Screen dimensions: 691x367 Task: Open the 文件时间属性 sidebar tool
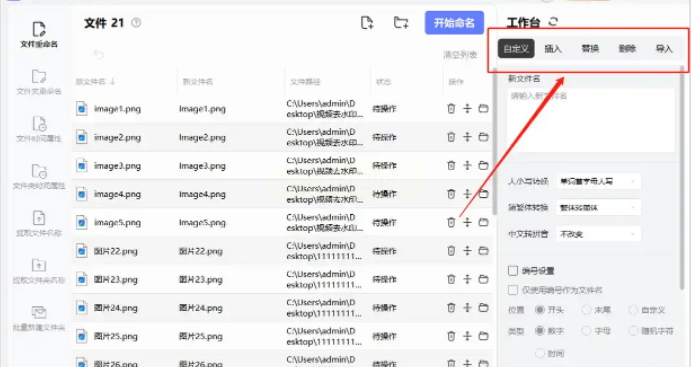tap(39, 129)
